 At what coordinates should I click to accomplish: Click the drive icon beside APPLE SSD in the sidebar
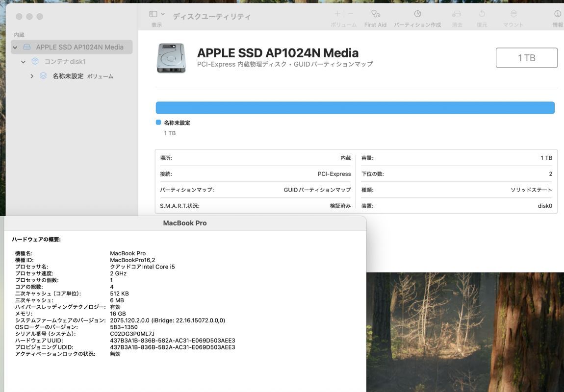[x=26, y=47]
